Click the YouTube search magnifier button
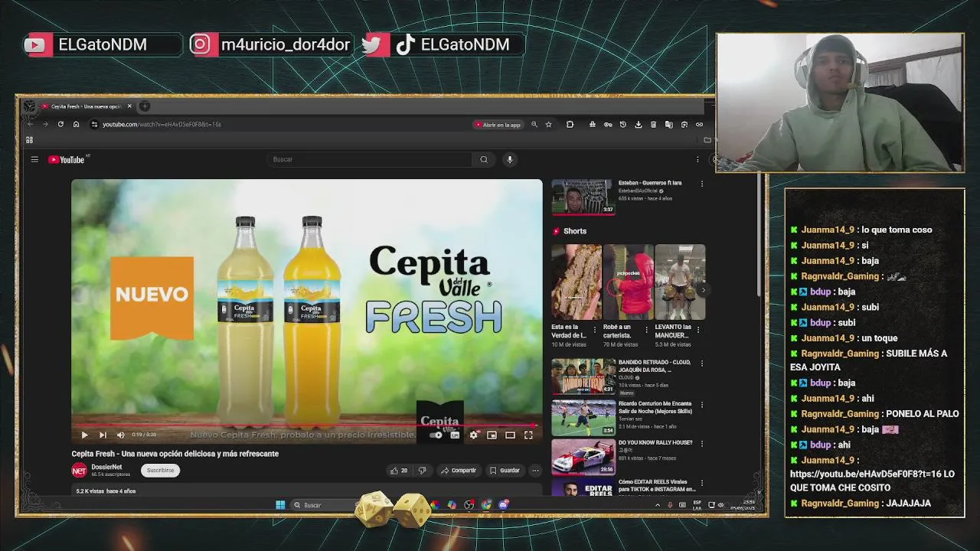Screen dimensions: 980x551 tap(484, 159)
